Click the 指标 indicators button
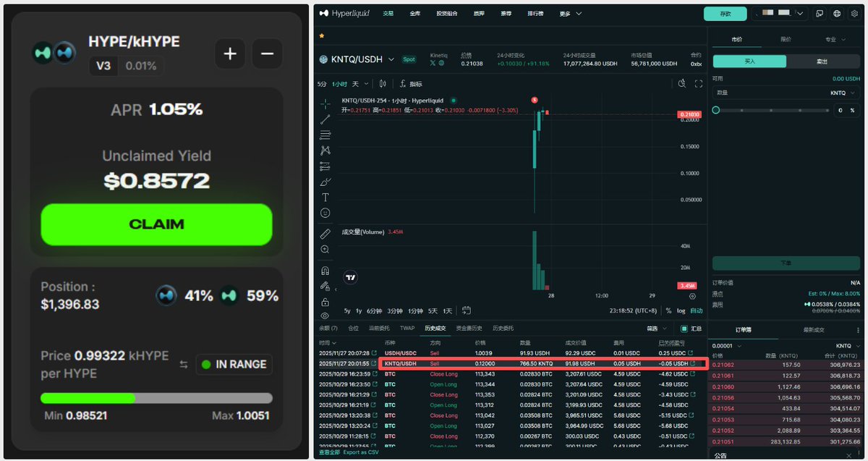Image resolution: width=868 pixels, height=461 pixels. click(412, 84)
